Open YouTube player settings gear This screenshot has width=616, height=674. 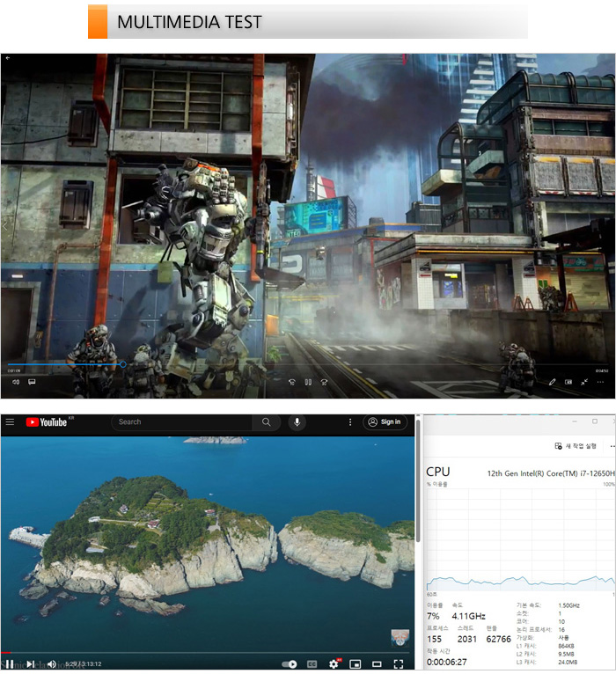click(x=334, y=664)
